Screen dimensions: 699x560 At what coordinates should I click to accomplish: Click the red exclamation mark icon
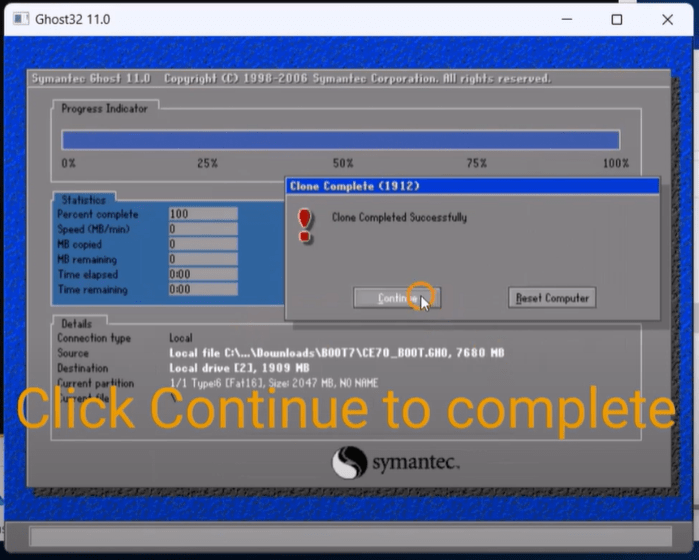[305, 224]
